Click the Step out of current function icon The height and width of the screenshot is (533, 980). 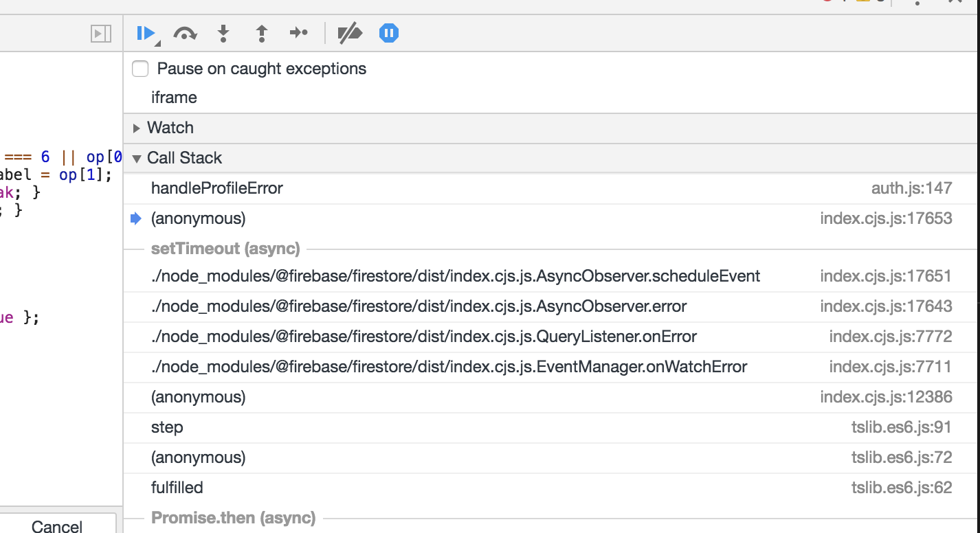point(261,32)
